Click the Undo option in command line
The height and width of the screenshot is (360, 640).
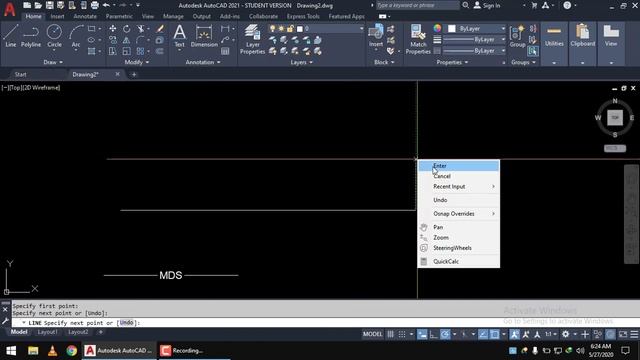pyautogui.click(x=126, y=322)
